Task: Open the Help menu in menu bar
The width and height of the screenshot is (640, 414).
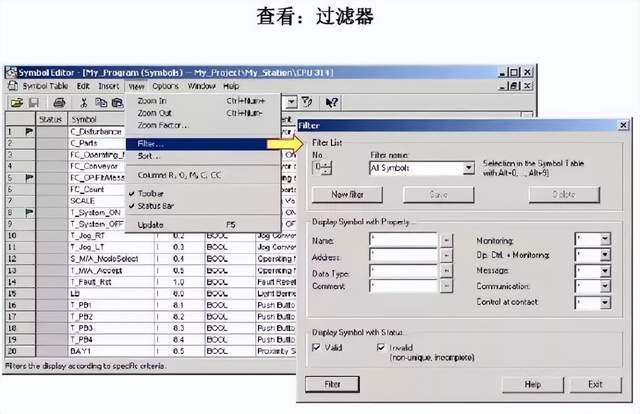Action: (x=231, y=86)
